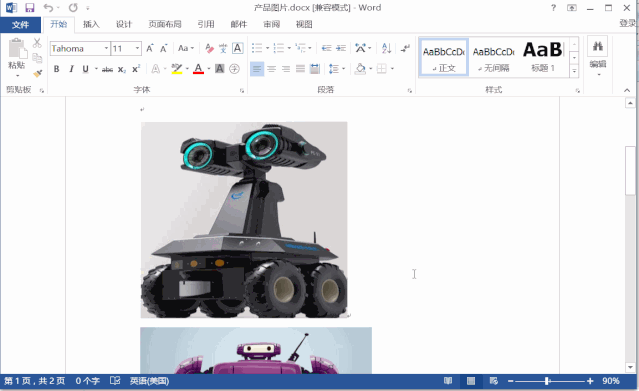Collapse the ribbon with the arrow
Viewport: 639px width, 391px height.
pyautogui.click(x=627, y=90)
